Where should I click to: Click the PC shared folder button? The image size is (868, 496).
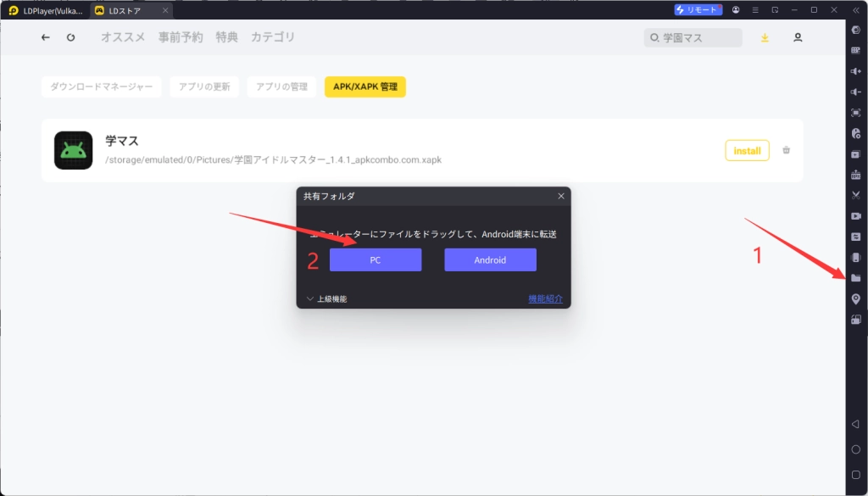click(x=376, y=259)
